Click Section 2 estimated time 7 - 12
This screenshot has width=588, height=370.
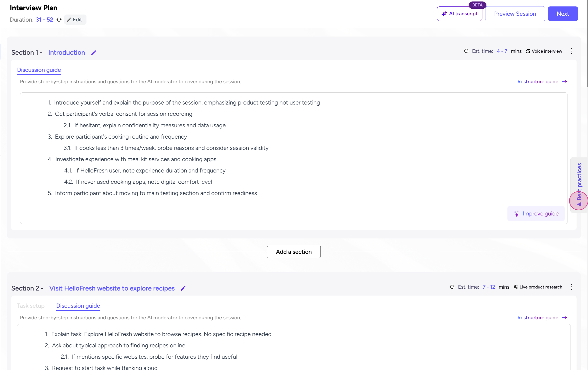[489, 287]
